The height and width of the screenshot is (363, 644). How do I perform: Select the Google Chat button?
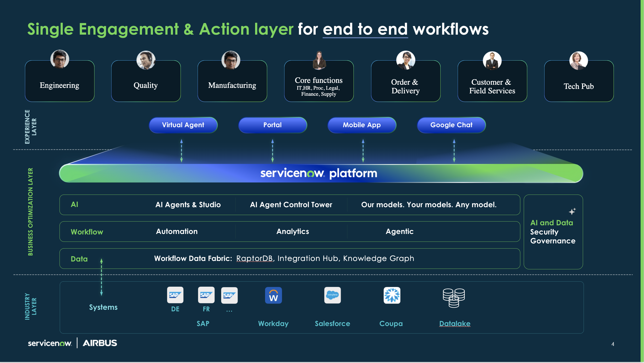(451, 125)
